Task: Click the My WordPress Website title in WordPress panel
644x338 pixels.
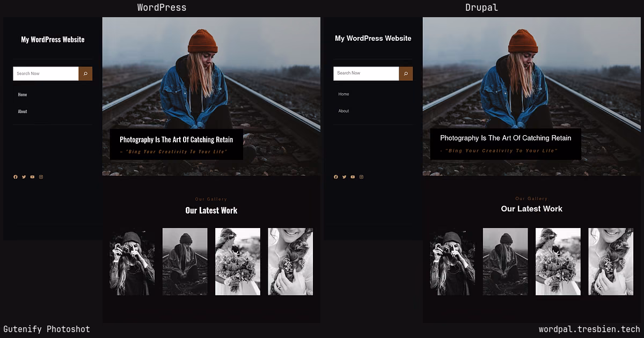Action: point(53,40)
